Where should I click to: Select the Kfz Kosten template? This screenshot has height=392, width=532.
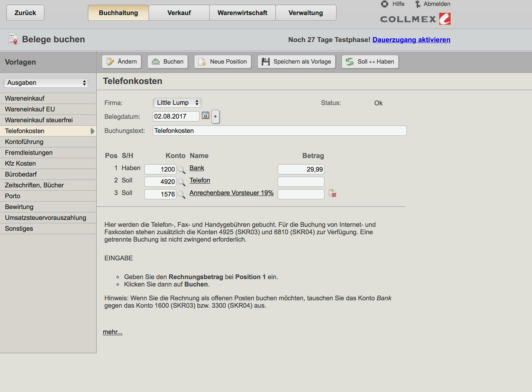(48, 164)
